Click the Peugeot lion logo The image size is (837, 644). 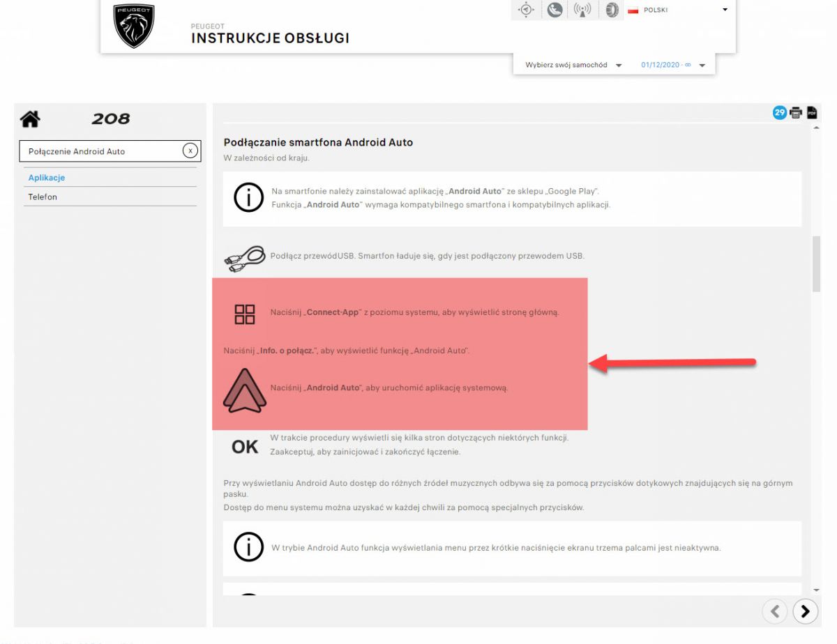[x=134, y=26]
